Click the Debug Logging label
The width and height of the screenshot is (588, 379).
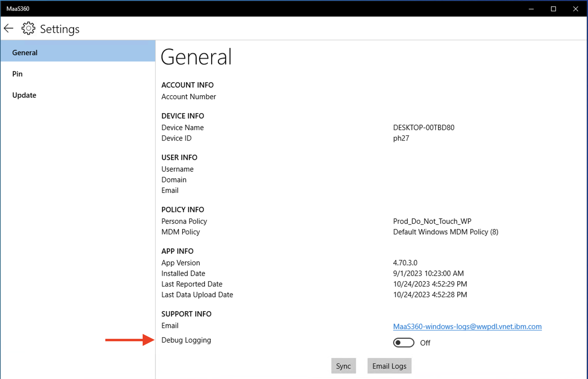186,340
